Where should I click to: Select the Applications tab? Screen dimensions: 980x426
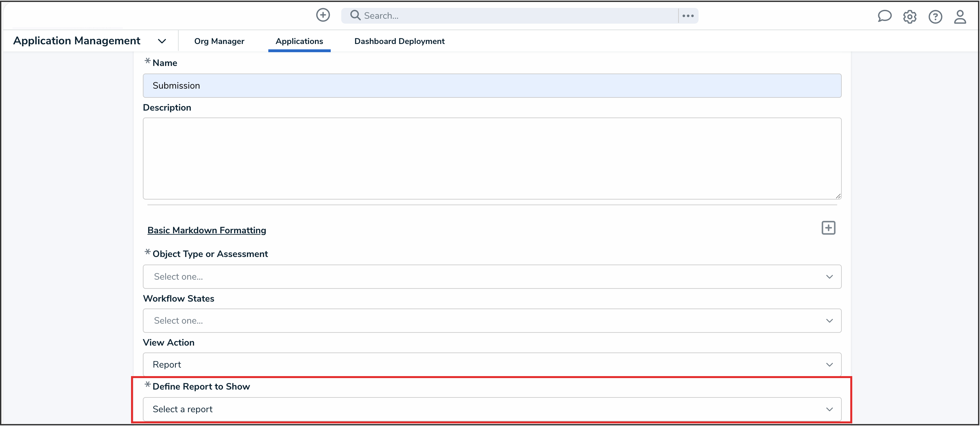(x=300, y=41)
